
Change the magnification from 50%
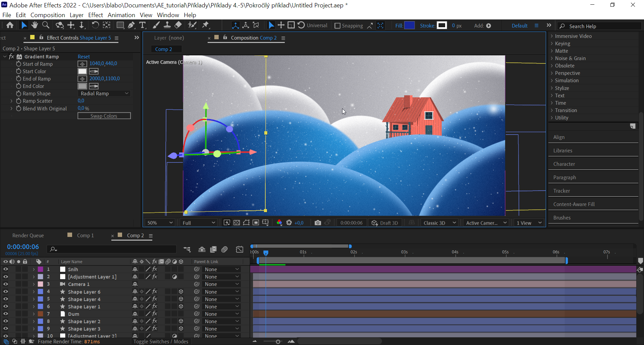(x=159, y=223)
